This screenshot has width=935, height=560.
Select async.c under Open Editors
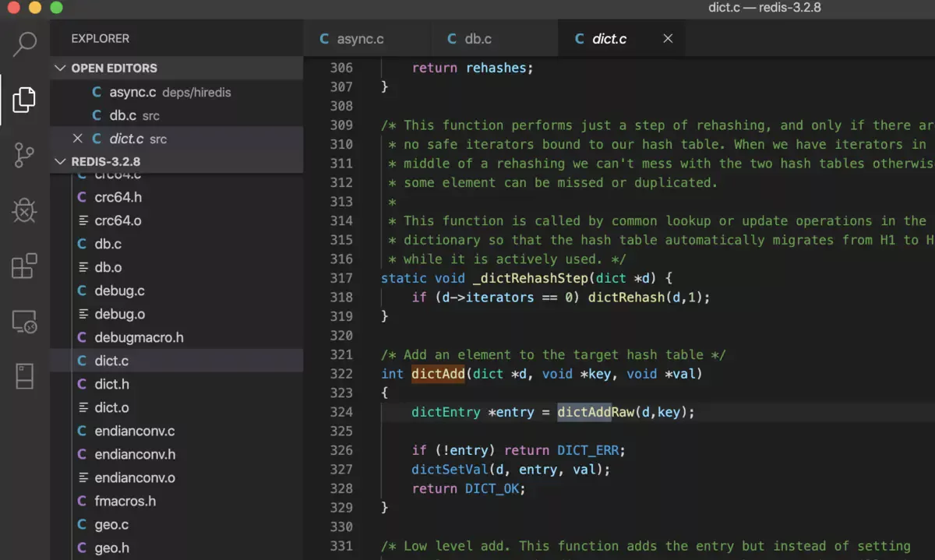coord(131,92)
